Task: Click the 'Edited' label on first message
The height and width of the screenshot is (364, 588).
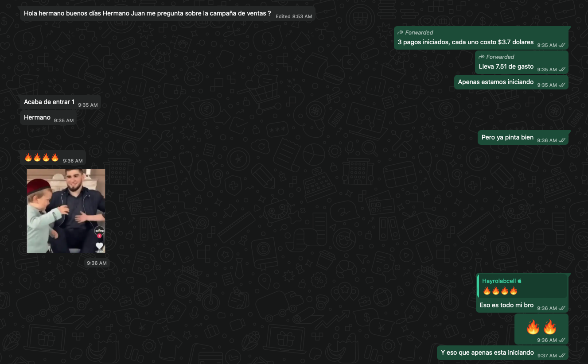Action: pyautogui.click(x=283, y=16)
